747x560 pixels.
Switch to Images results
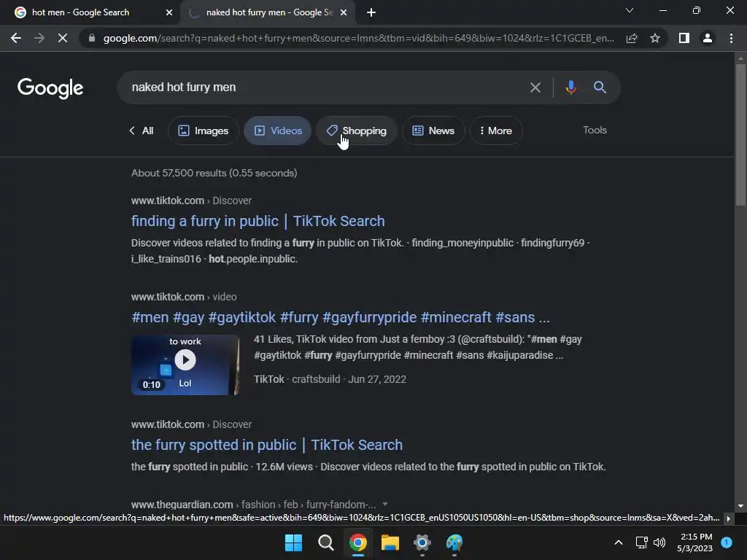click(204, 131)
